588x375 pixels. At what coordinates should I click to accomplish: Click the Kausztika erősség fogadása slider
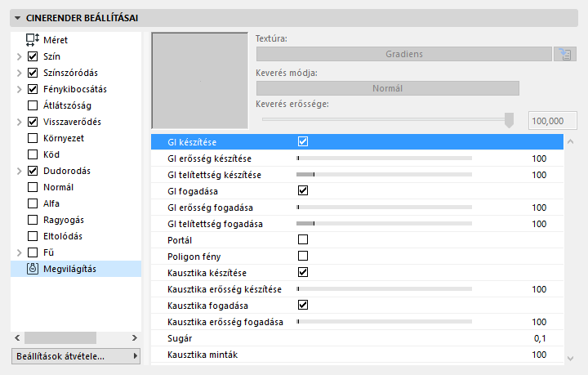384,321
